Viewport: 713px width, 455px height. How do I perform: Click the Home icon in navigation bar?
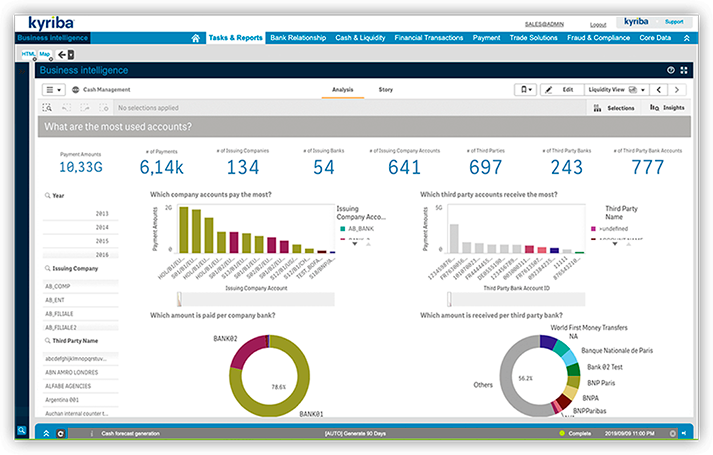[x=196, y=37]
